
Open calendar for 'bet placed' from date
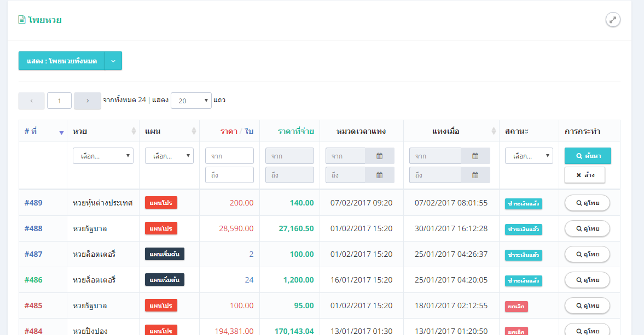[475, 156]
